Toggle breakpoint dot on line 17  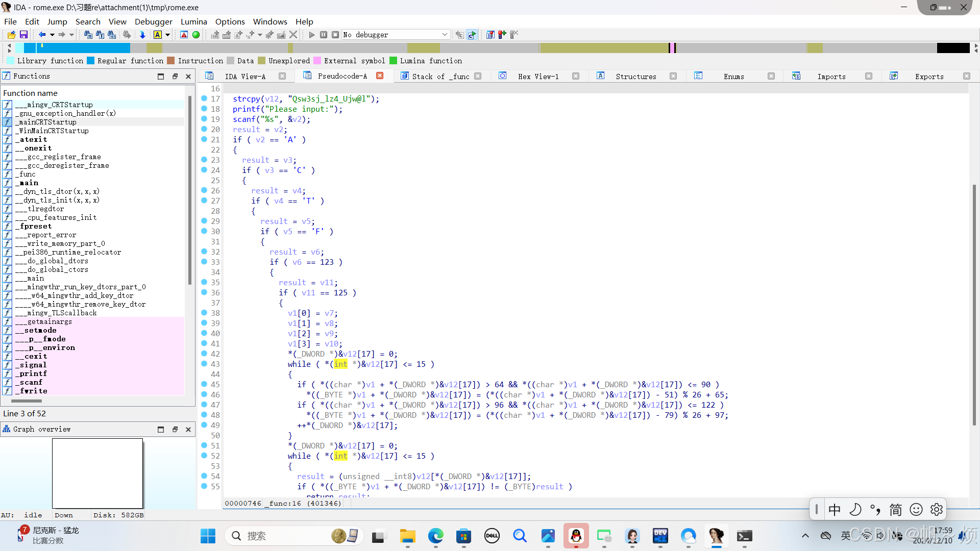204,98
